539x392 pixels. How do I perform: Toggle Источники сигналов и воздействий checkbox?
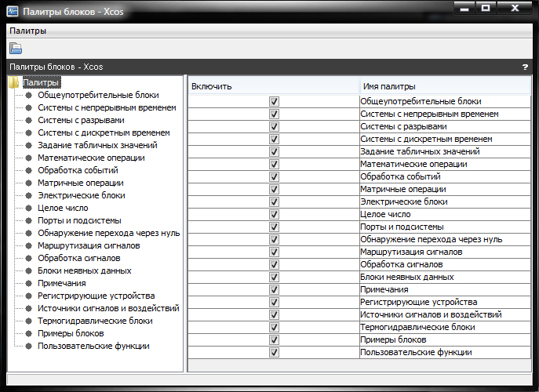[x=274, y=314]
